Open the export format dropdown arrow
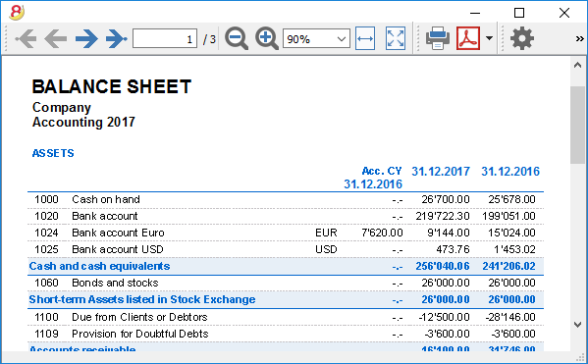588x364 pixels. pos(489,38)
